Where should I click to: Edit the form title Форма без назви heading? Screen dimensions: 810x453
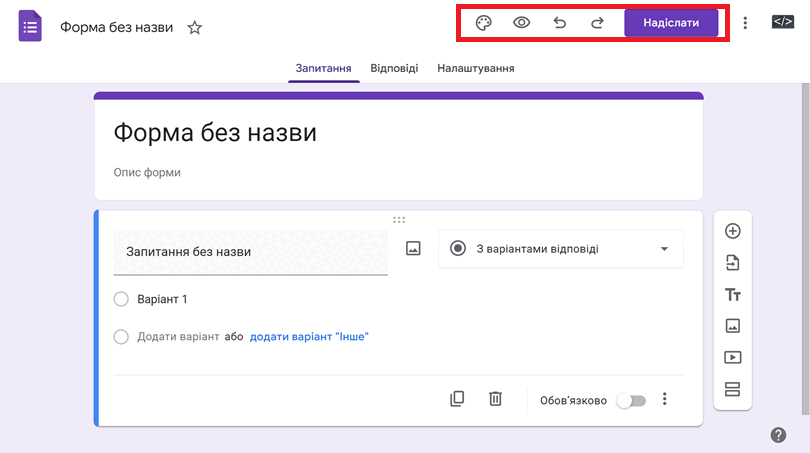(x=215, y=133)
